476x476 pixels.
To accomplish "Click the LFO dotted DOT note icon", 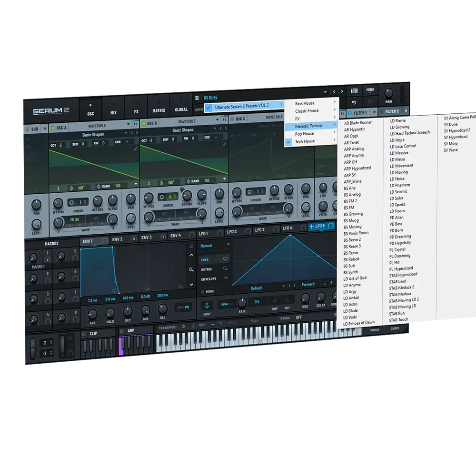I will click(287, 300).
